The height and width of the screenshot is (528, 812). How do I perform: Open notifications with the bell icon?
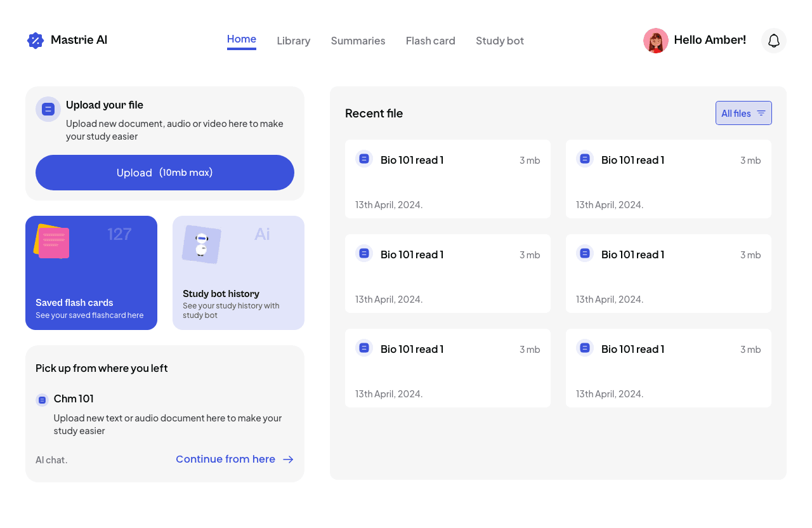tap(774, 41)
